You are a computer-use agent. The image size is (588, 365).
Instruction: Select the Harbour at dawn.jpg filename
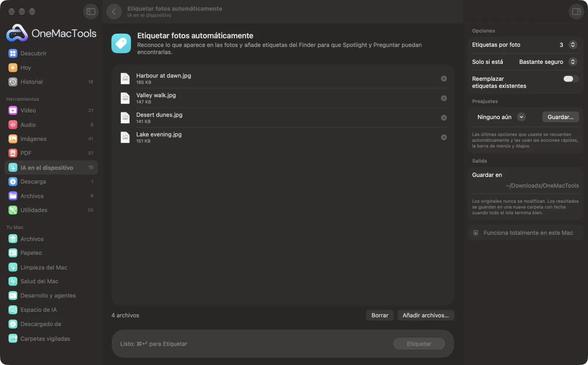click(x=164, y=76)
